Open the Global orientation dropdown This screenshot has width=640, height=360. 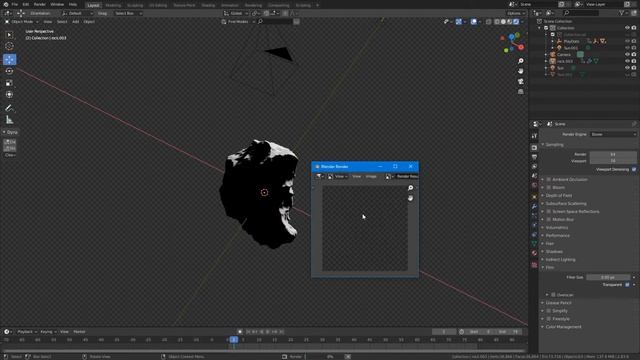pyautogui.click(x=236, y=13)
